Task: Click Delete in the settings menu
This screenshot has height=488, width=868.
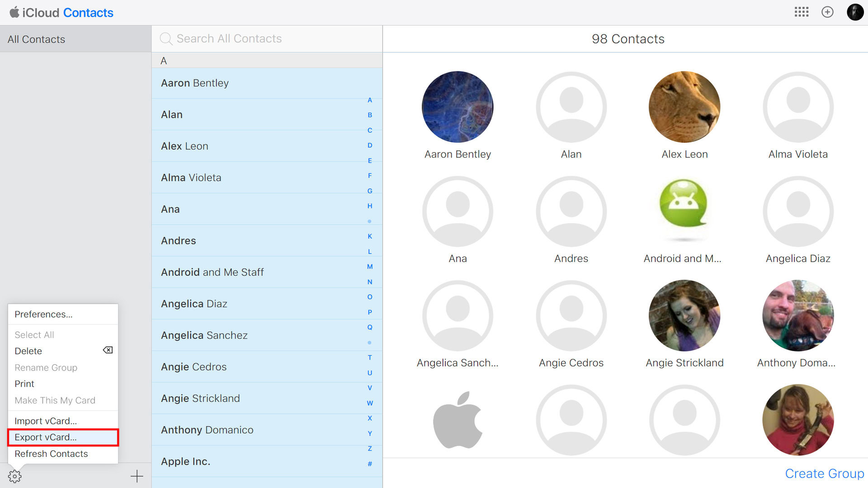Action: [28, 351]
